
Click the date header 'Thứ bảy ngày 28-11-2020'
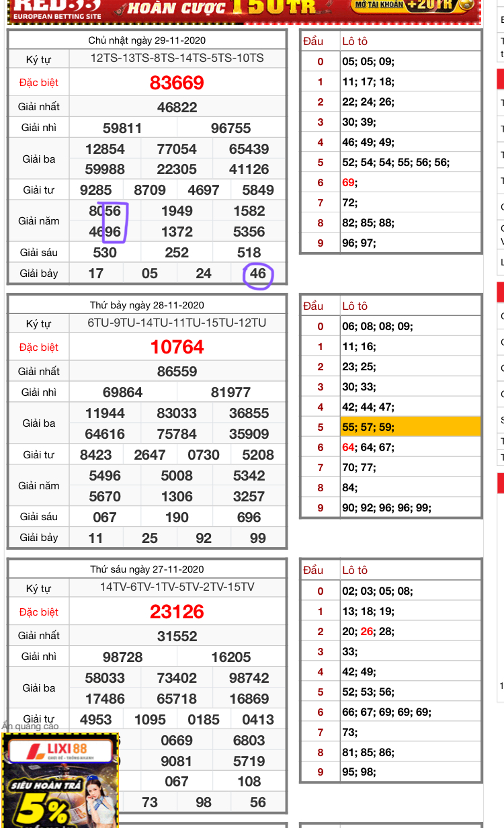click(x=147, y=305)
